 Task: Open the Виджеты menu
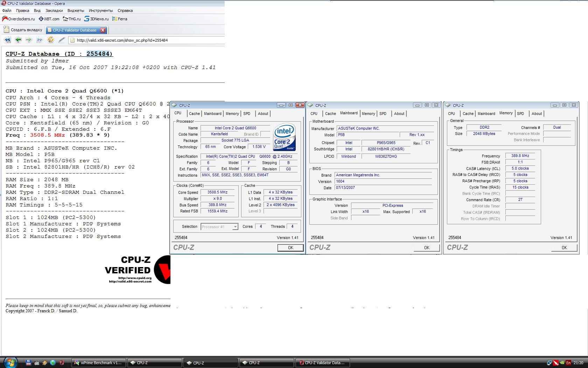click(76, 11)
